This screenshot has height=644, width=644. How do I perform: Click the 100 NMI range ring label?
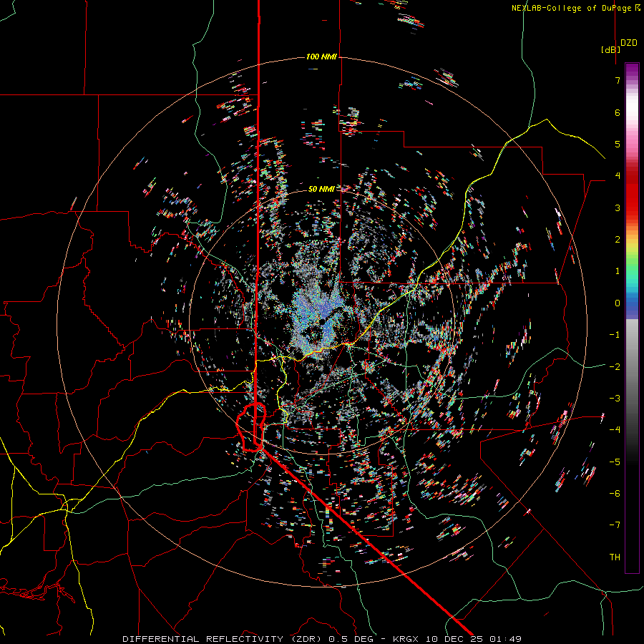tap(321, 57)
